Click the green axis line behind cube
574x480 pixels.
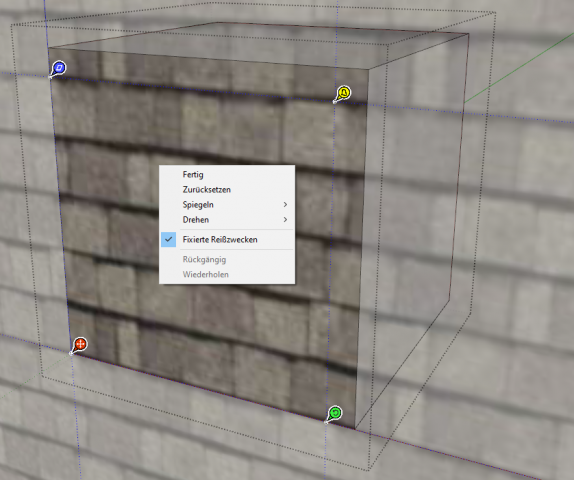[x=520, y=67]
